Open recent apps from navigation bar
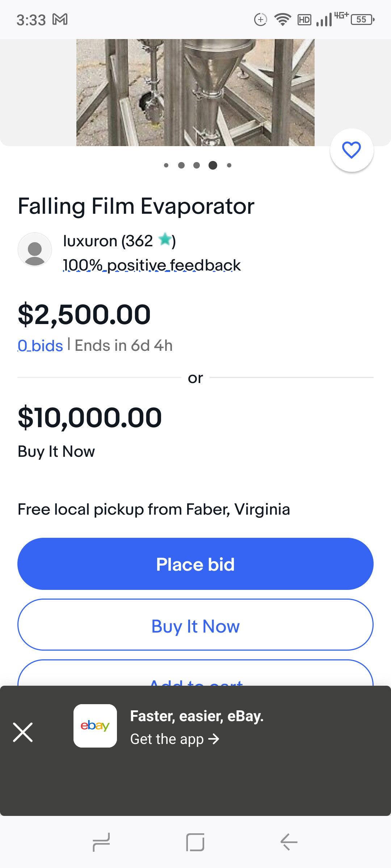Screen dimensions: 391x868 (x=101, y=842)
